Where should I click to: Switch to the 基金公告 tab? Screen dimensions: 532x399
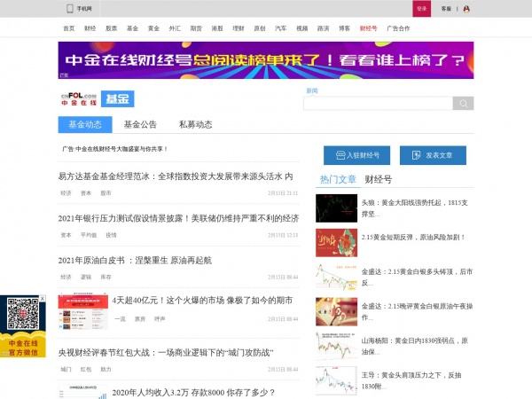point(140,124)
